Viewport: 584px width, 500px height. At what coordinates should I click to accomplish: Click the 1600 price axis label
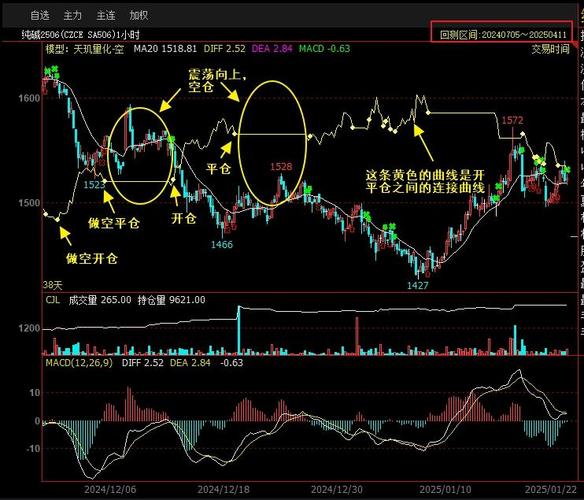pos(29,98)
